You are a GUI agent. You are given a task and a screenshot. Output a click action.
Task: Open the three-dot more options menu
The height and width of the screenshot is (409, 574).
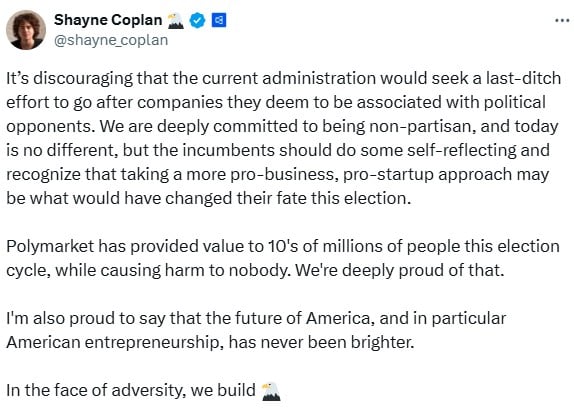tap(562, 21)
